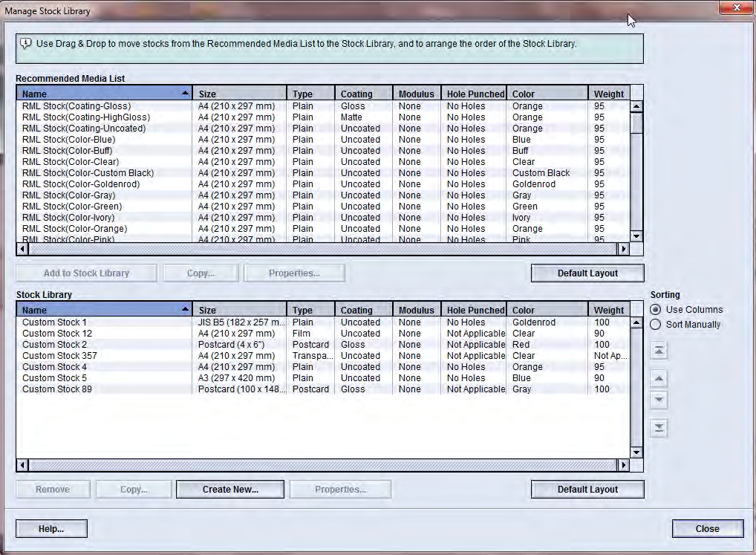Screen dimensions: 756x555
Task: Click Weight header in Recommended Media List
Action: click(x=609, y=94)
